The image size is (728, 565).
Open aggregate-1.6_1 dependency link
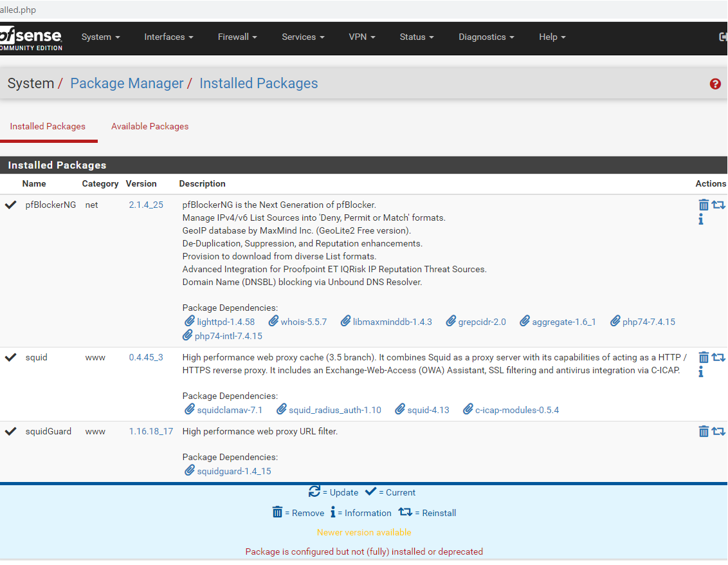click(x=563, y=322)
